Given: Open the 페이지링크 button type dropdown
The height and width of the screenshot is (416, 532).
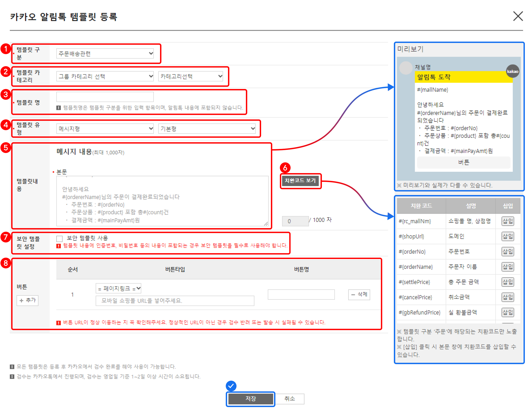Looking at the screenshot, I should [118, 288].
